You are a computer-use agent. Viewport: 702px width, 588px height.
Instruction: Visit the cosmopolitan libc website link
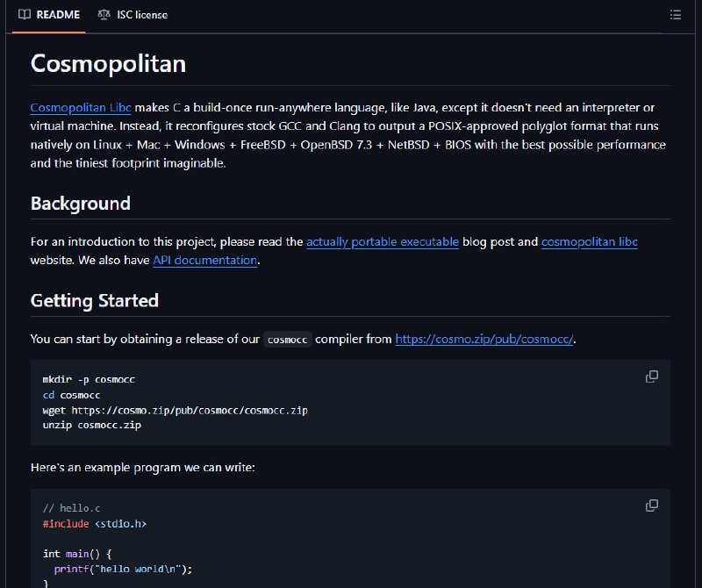coord(589,242)
